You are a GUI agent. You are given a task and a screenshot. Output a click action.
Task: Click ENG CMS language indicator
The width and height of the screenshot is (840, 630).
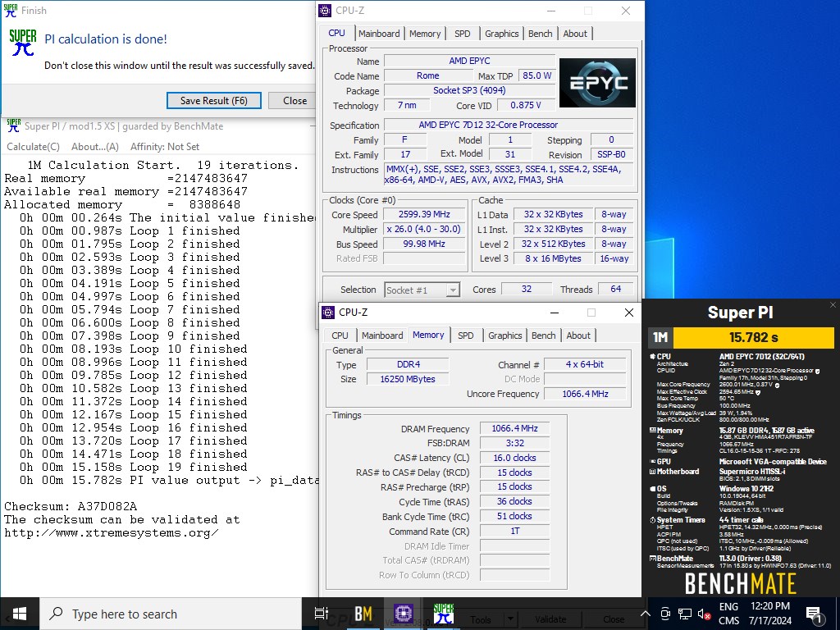click(x=728, y=614)
